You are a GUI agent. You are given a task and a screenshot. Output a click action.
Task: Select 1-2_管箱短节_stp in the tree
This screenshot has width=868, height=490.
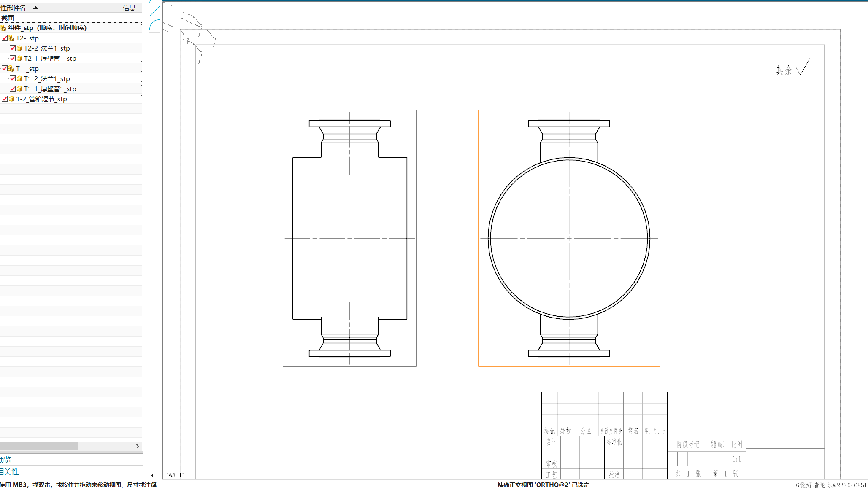click(x=41, y=99)
